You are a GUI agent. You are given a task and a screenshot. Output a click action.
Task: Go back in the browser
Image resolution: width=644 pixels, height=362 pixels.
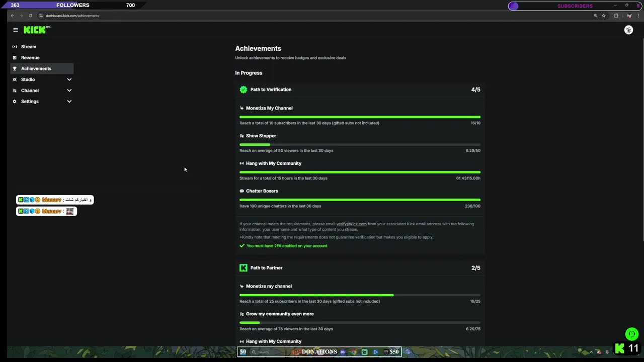click(x=13, y=16)
